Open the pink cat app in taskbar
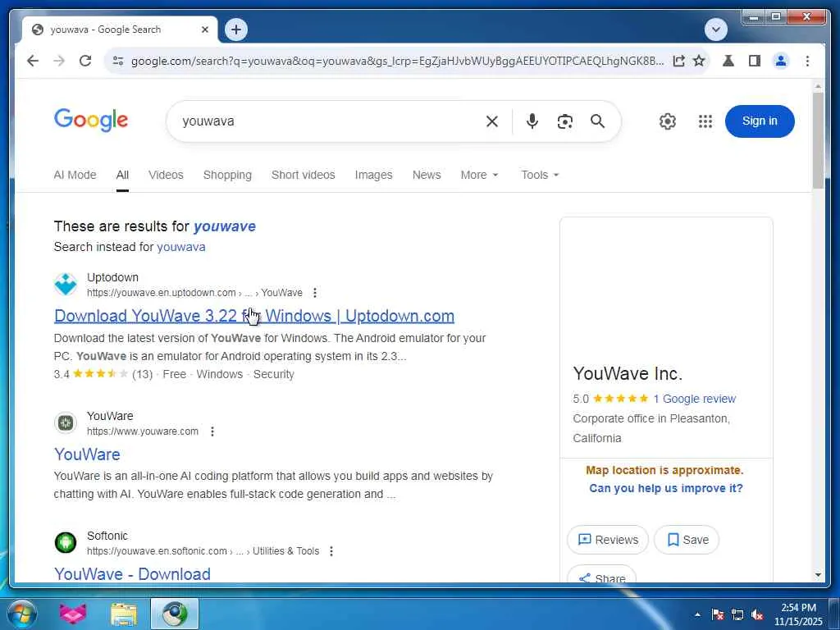This screenshot has height=630, width=840. pos(73,614)
